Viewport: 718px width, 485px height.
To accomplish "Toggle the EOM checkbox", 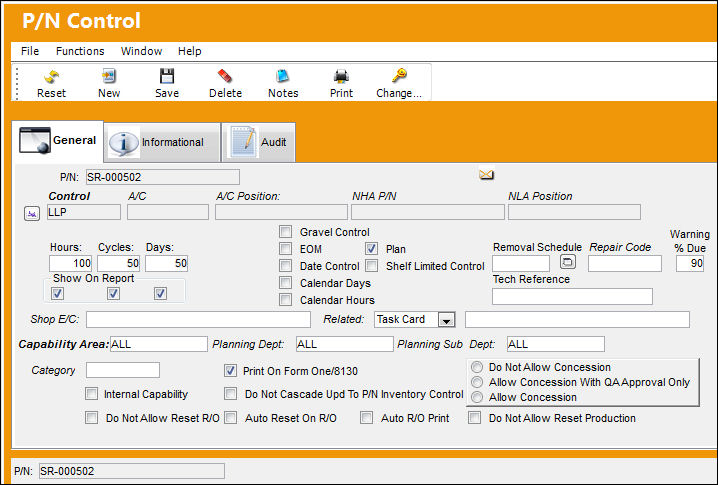I will pyautogui.click(x=285, y=249).
